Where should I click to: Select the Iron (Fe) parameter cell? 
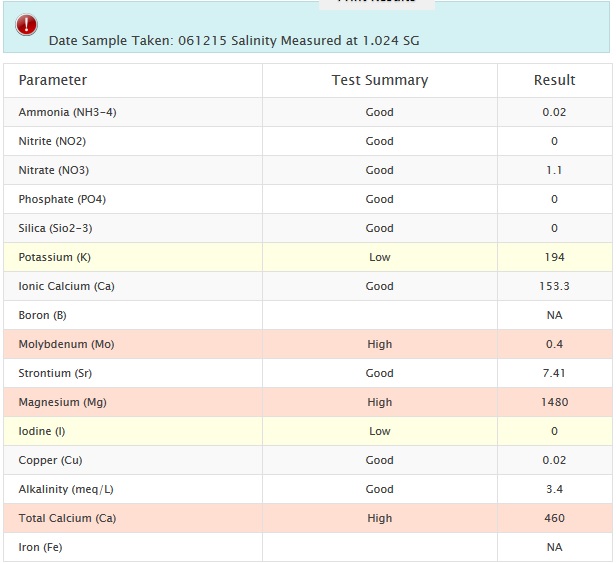click(x=40, y=547)
